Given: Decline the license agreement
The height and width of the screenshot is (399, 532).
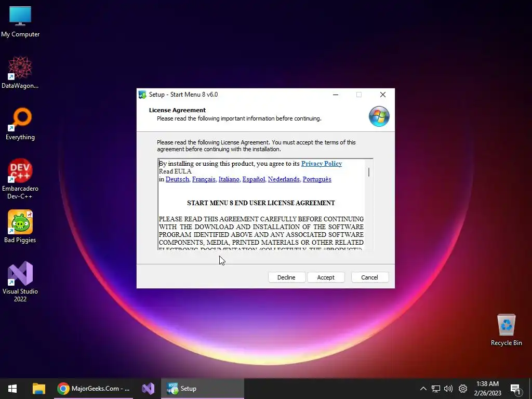Looking at the screenshot, I should 286,277.
